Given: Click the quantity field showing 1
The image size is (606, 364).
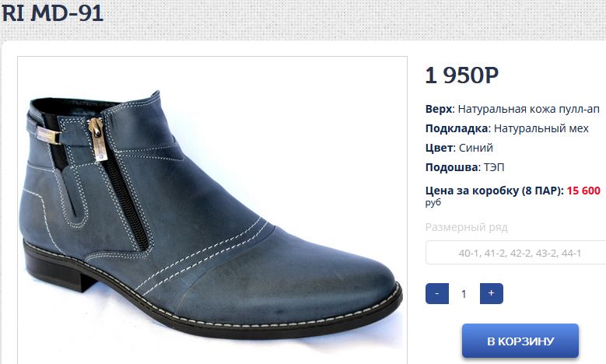Looking at the screenshot, I should pos(464,294).
